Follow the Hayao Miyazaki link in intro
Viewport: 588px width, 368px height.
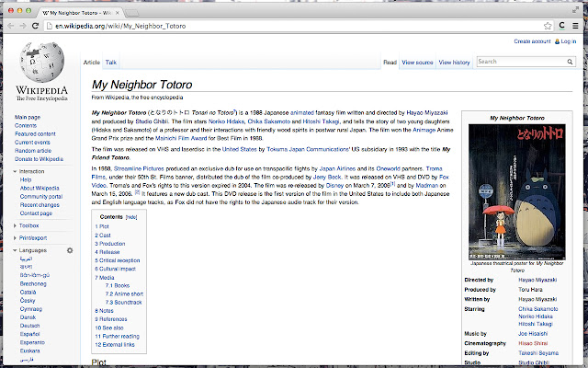tap(426, 112)
